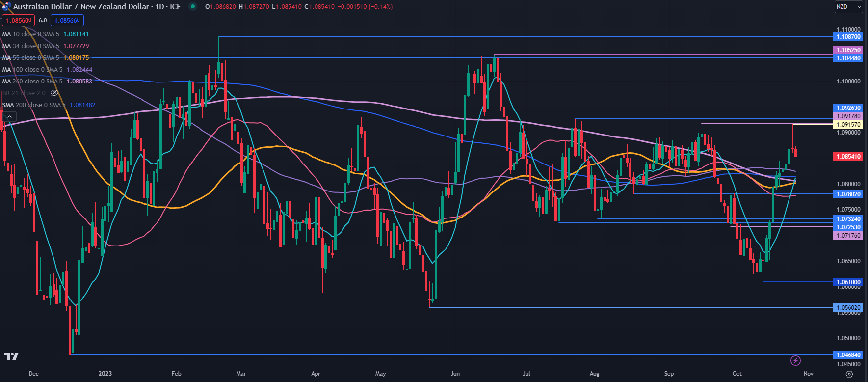The height and width of the screenshot is (382, 868).
Task: Click the 1.104480 price label
Action: pyautogui.click(x=848, y=58)
